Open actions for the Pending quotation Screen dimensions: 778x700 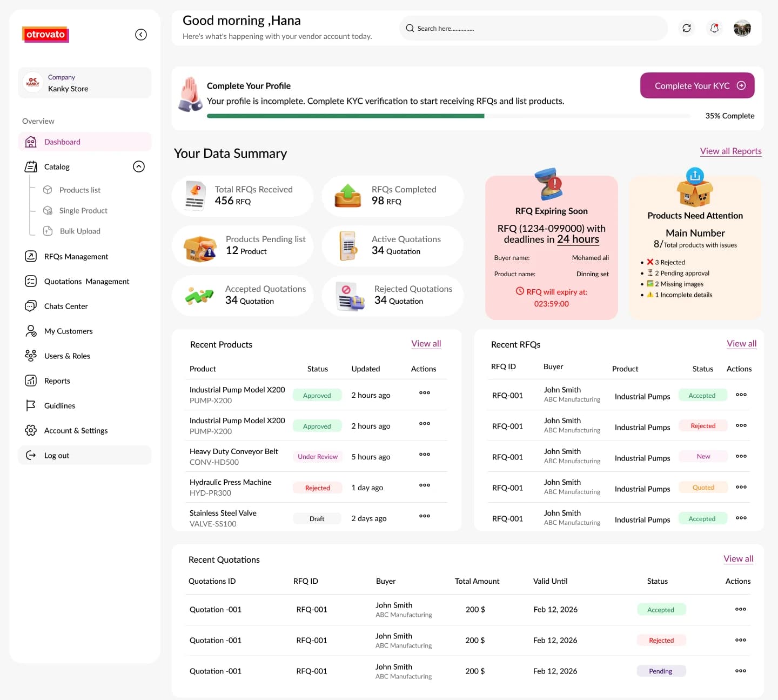click(741, 671)
